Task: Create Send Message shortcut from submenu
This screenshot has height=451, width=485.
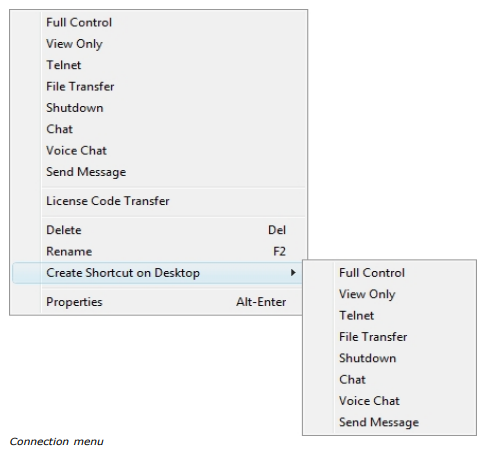Action: point(389,422)
